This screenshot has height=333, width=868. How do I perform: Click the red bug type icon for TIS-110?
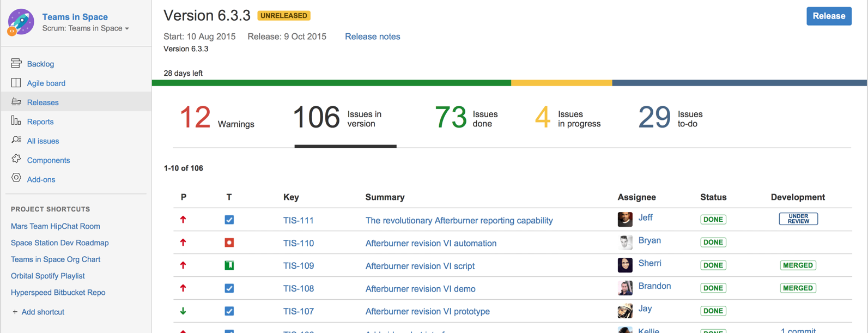[x=229, y=243]
